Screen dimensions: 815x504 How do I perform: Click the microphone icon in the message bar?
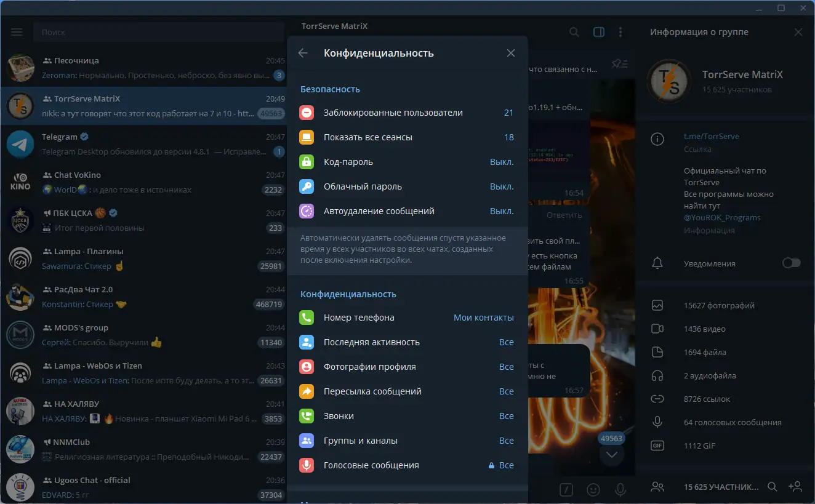point(620,489)
